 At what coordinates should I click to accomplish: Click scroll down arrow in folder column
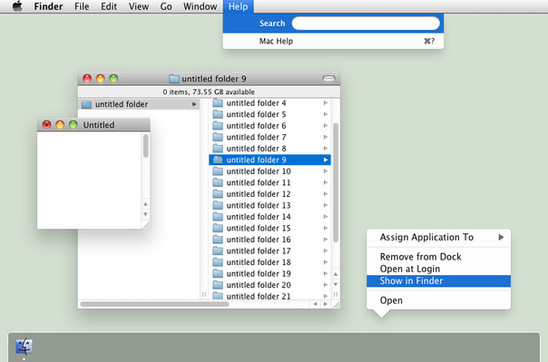coord(336,284)
